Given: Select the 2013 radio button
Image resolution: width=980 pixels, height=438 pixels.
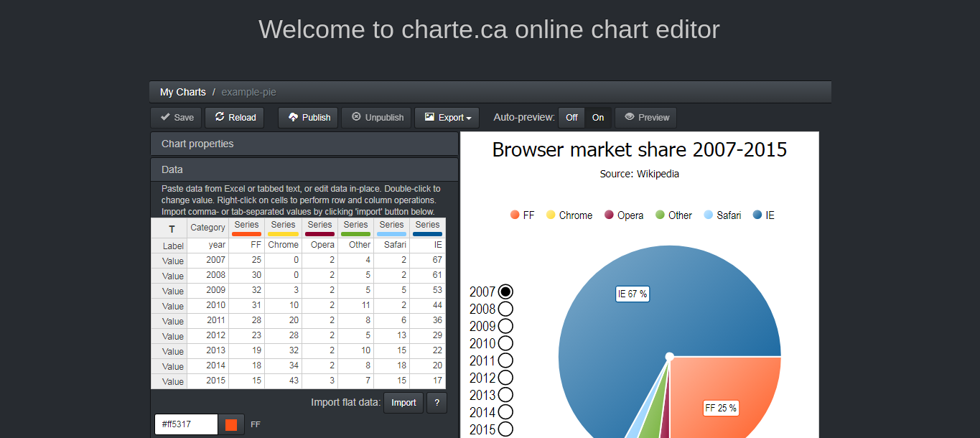Looking at the screenshot, I should click(x=505, y=395).
